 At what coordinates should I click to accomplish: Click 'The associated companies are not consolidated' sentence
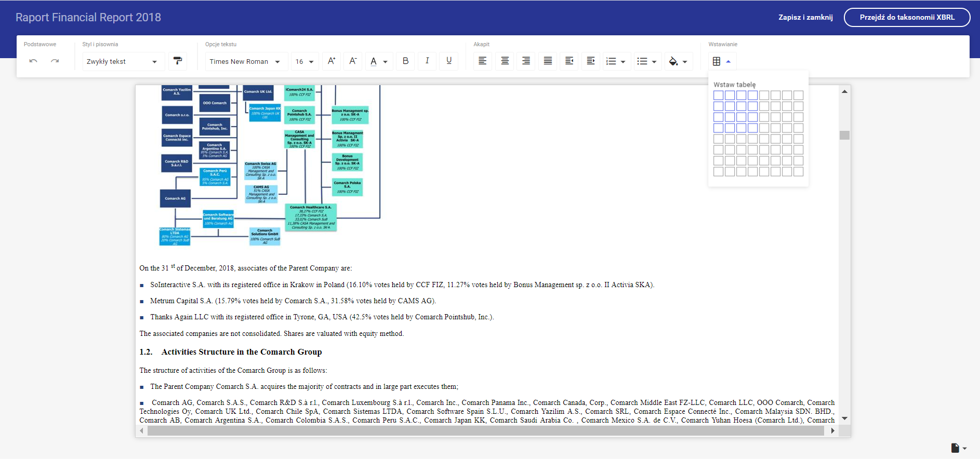[272, 333]
